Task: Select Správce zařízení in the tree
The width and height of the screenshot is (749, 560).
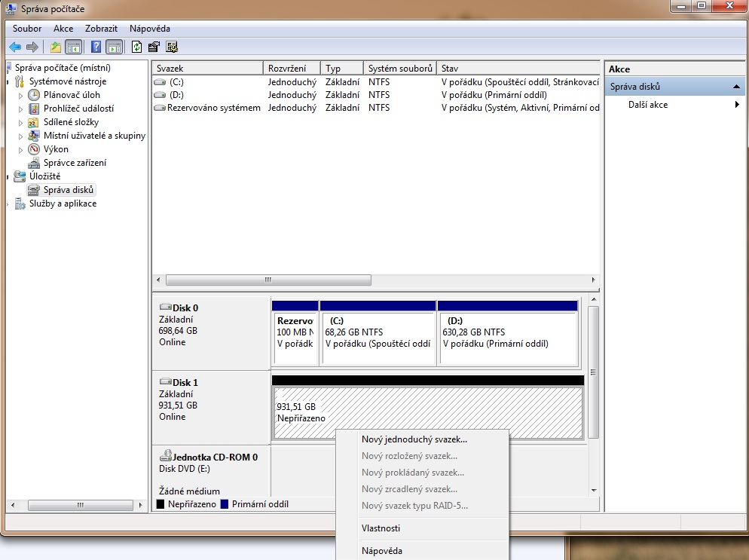Action: 75,163
